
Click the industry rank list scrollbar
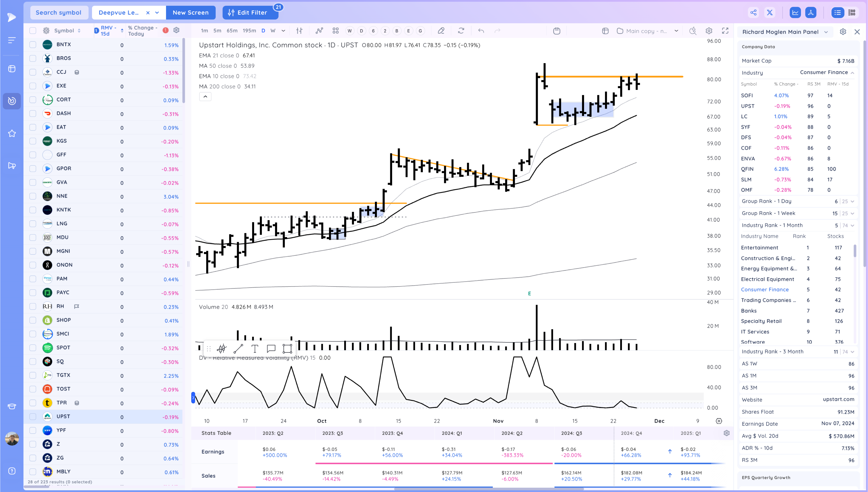click(x=855, y=251)
